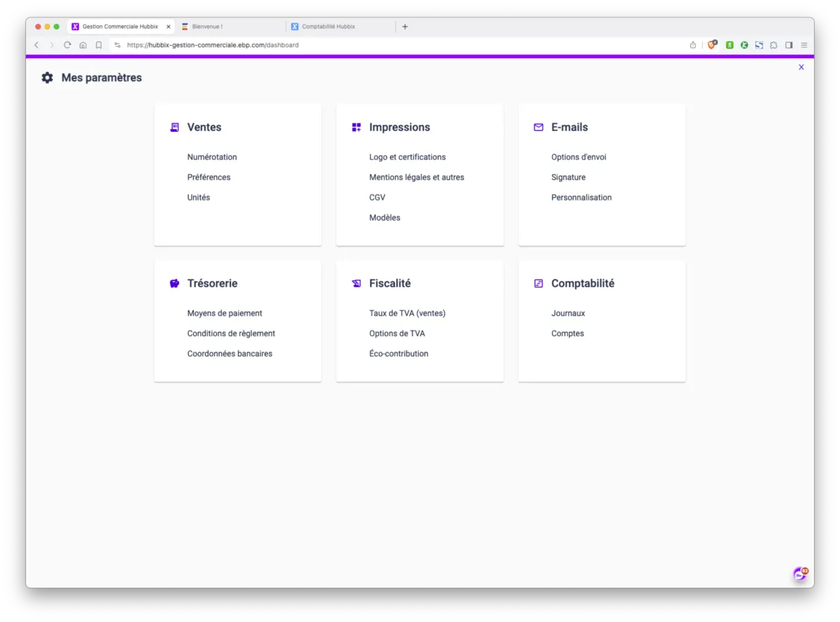Open Éco-contribution settings
This screenshot has width=840, height=622.
point(399,354)
